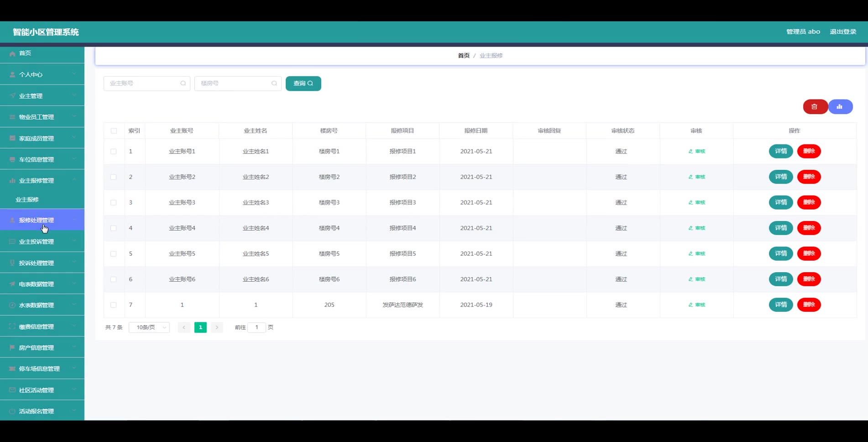This screenshot has height=442, width=868.
Task: Toggle the select-all checkbox in table header
Action: (114, 131)
